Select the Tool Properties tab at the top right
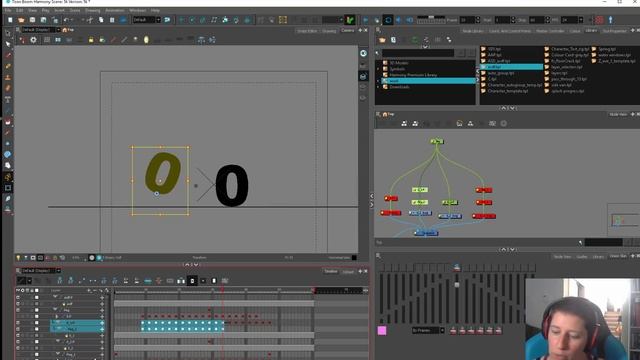 pyautogui.click(x=614, y=31)
